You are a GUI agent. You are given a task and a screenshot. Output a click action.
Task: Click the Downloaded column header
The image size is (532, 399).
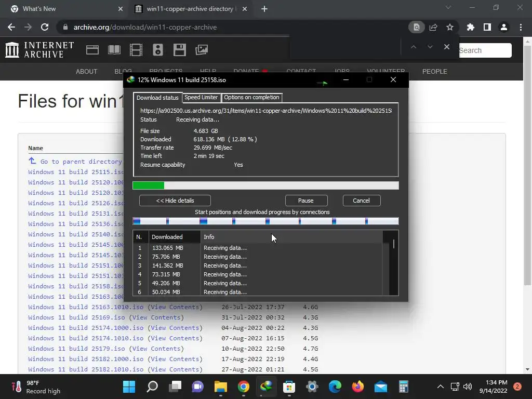175,237
